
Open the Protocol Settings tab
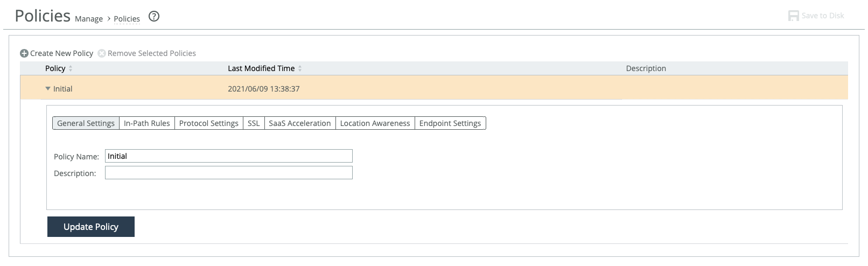(x=208, y=123)
